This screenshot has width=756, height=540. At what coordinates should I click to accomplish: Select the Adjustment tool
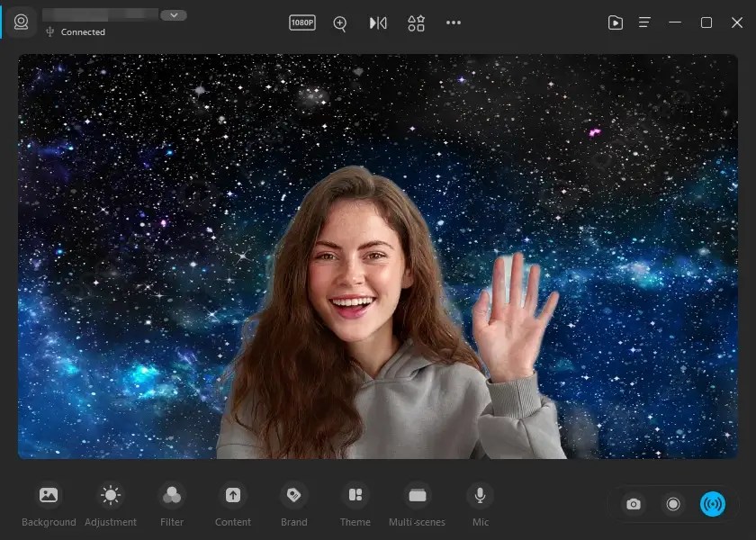pos(110,502)
